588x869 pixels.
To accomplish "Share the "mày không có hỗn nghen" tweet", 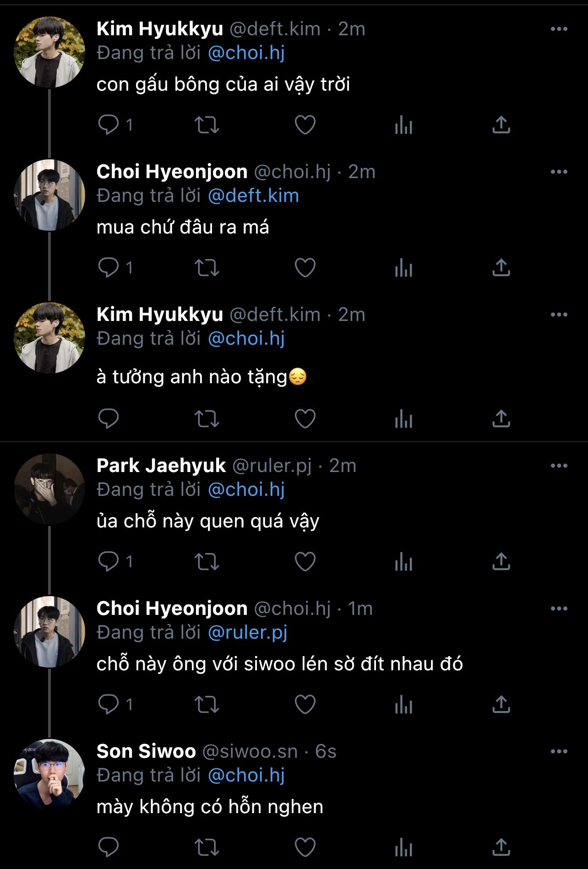I will pos(501,847).
